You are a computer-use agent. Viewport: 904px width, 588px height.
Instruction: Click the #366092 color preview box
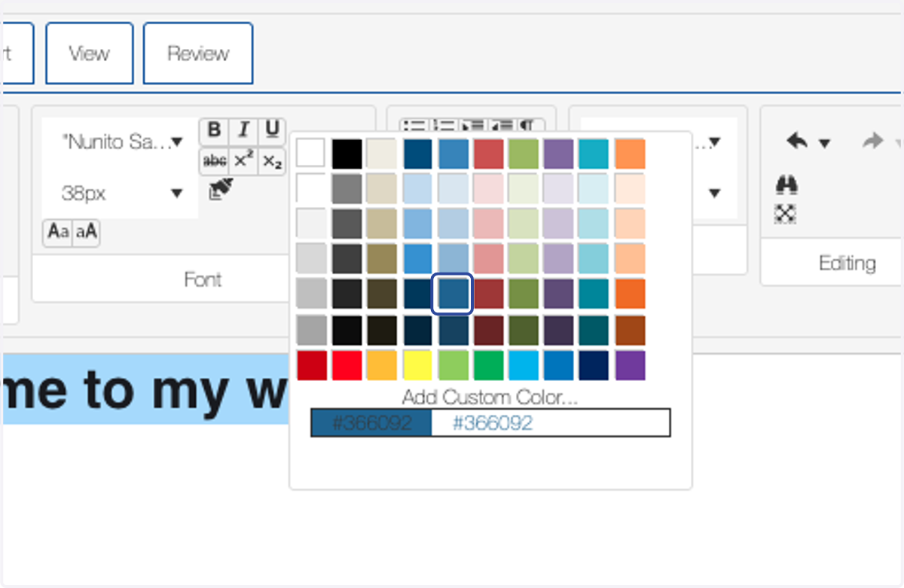(371, 423)
